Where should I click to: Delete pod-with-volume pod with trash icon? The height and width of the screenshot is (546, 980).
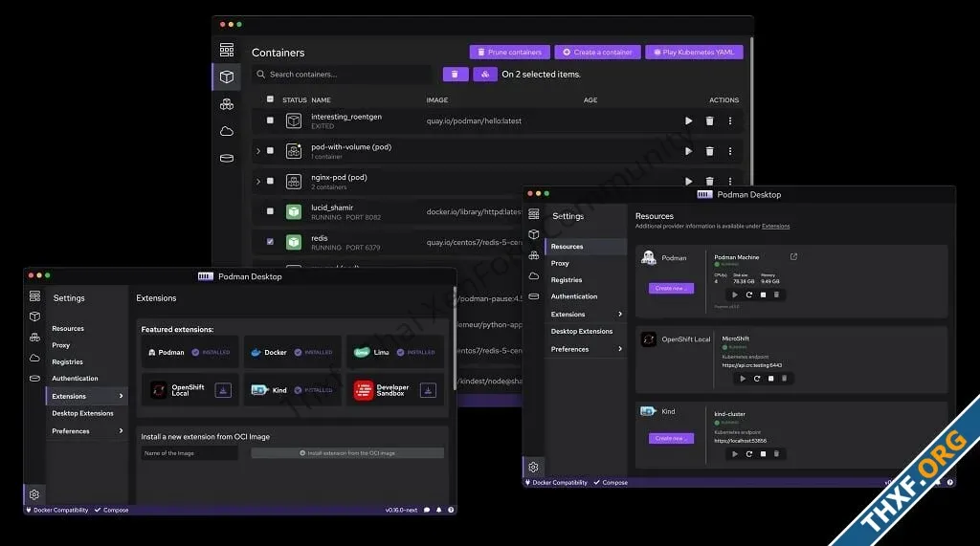[709, 151]
